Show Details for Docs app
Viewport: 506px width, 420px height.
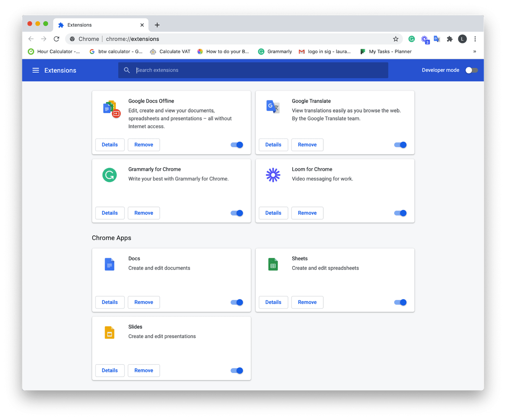click(x=110, y=302)
